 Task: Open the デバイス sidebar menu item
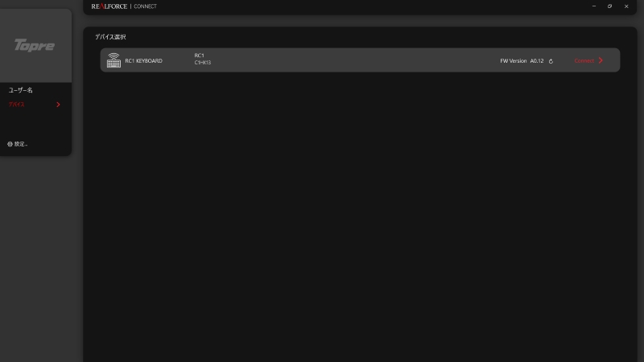pyautogui.click(x=16, y=105)
